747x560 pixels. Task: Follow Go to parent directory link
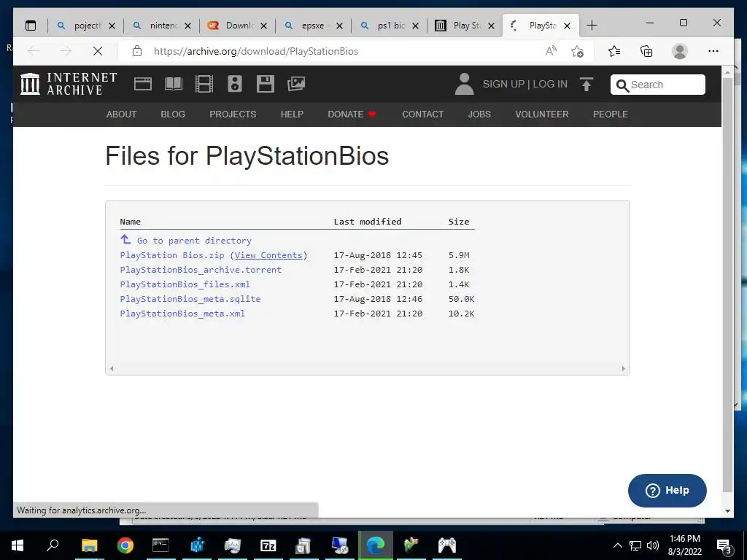point(194,241)
